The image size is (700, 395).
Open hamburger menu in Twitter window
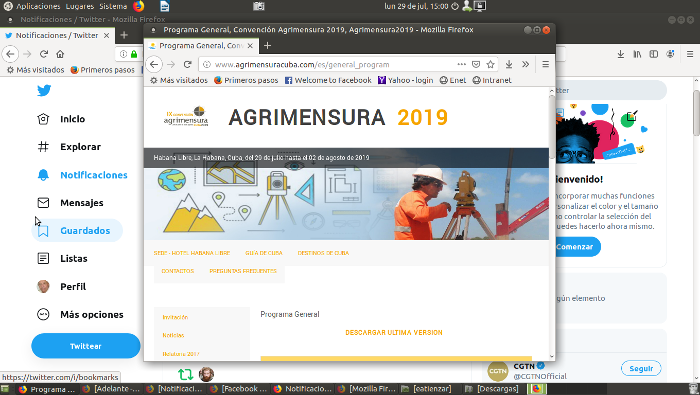(690, 54)
